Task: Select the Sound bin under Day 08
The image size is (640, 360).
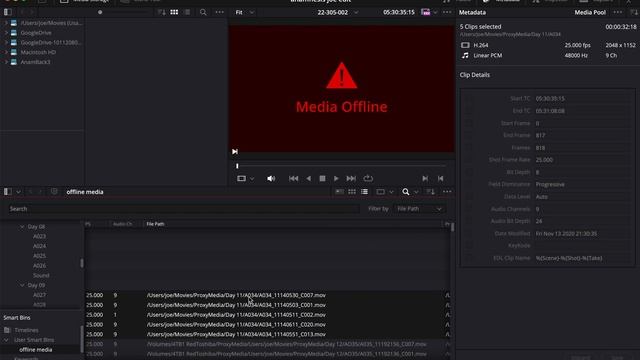Action: point(41,276)
